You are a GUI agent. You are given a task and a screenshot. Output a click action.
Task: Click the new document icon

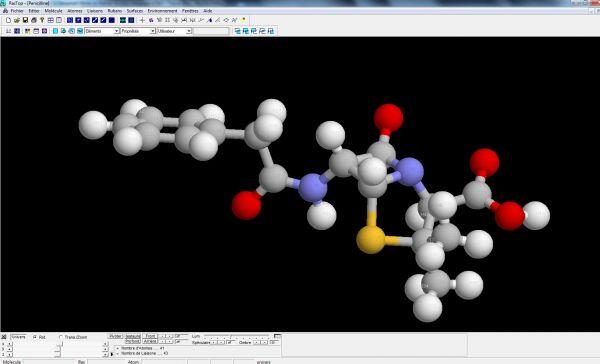tap(8, 20)
